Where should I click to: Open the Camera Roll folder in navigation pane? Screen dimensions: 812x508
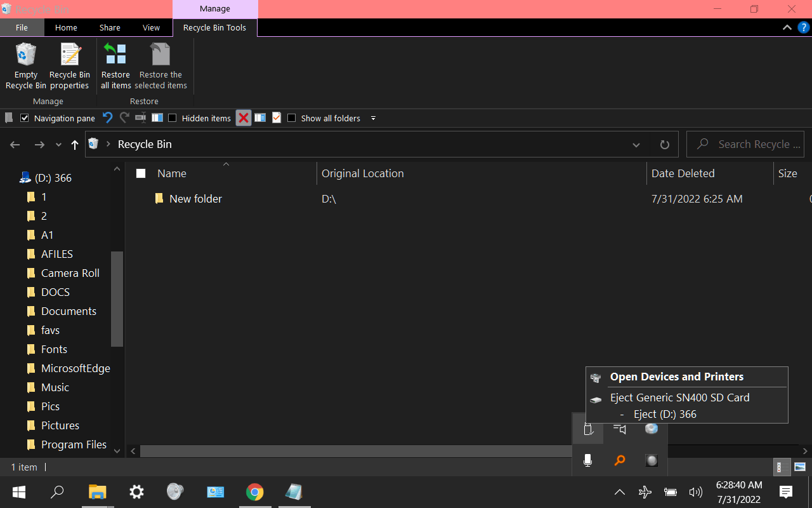pos(70,273)
